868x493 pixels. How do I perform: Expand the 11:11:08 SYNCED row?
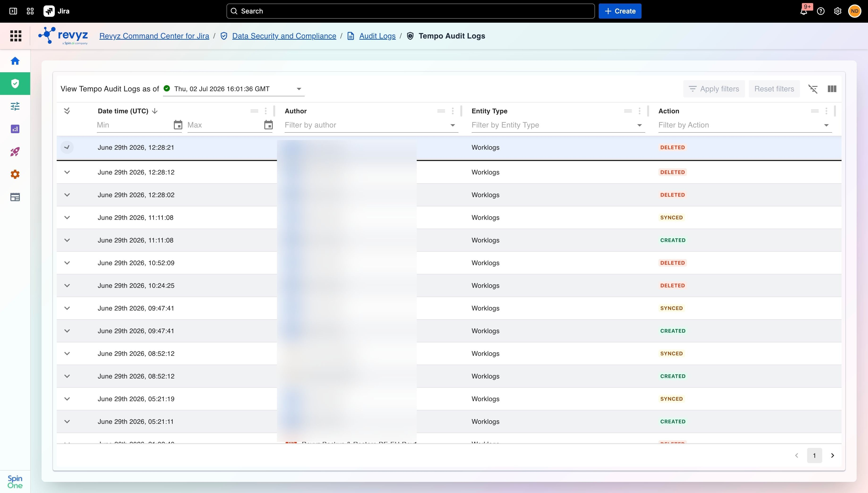point(67,218)
